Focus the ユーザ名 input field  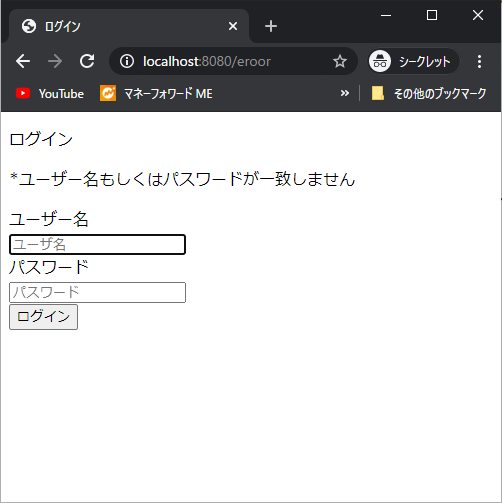click(x=97, y=244)
